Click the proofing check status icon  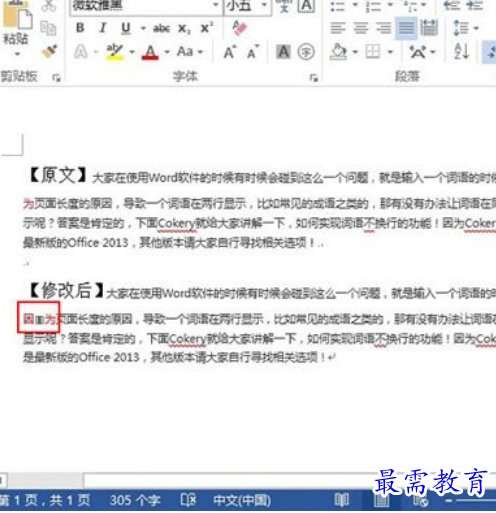pyautogui.click(x=188, y=500)
